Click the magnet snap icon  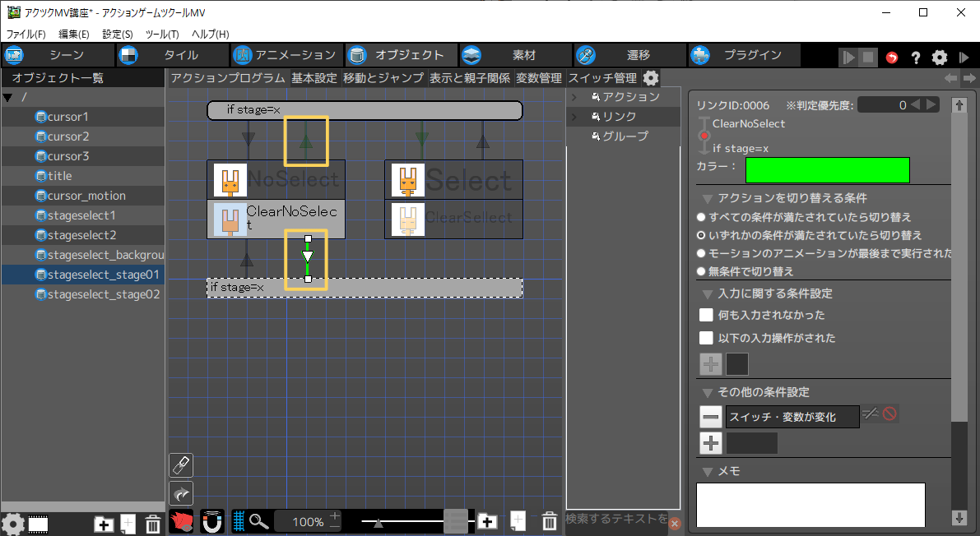tap(212, 521)
